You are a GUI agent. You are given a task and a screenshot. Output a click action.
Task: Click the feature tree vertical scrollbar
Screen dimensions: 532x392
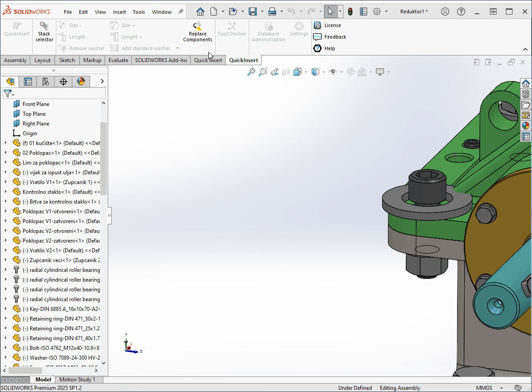point(104,159)
